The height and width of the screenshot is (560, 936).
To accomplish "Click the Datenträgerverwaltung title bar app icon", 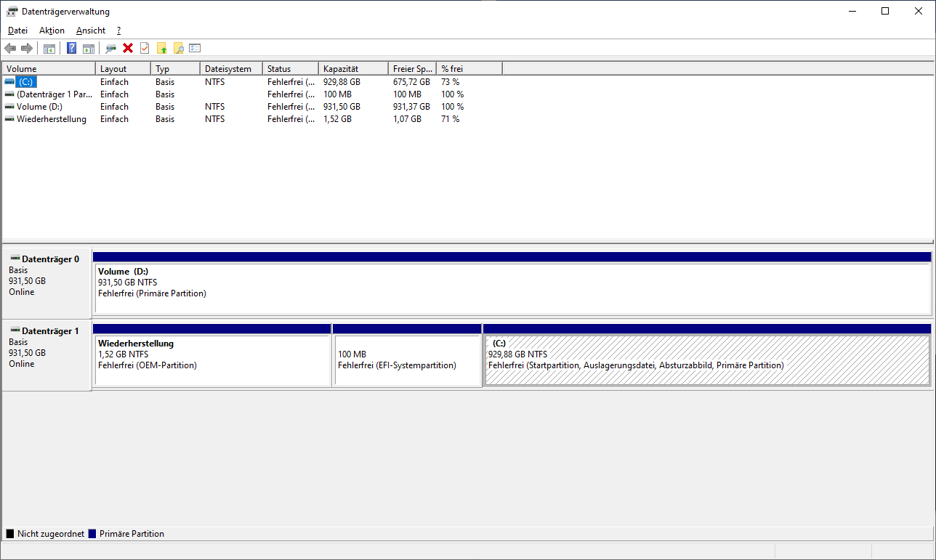I will coord(12,12).
